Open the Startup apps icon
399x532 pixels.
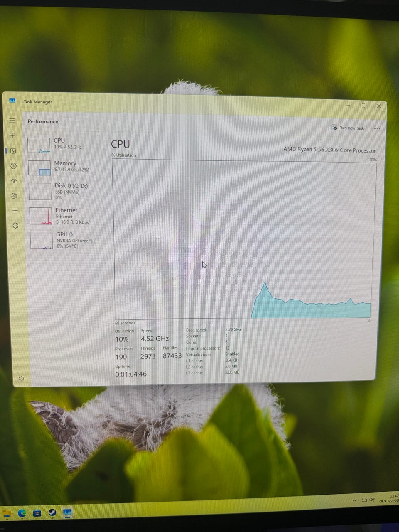(x=14, y=181)
